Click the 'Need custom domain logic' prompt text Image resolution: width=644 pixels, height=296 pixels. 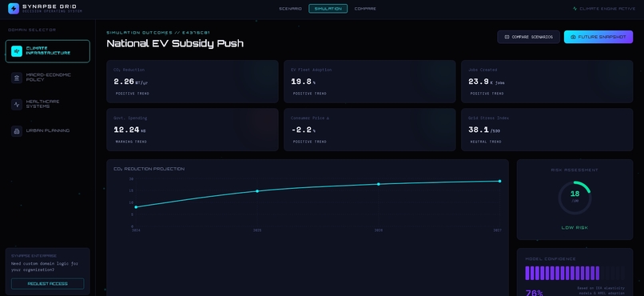point(45,267)
